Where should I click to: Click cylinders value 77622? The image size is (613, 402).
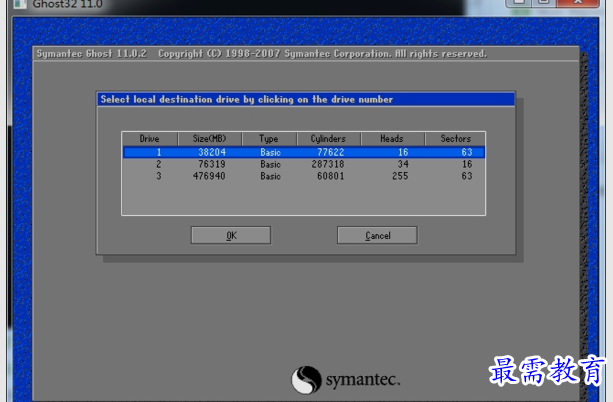[x=331, y=152]
